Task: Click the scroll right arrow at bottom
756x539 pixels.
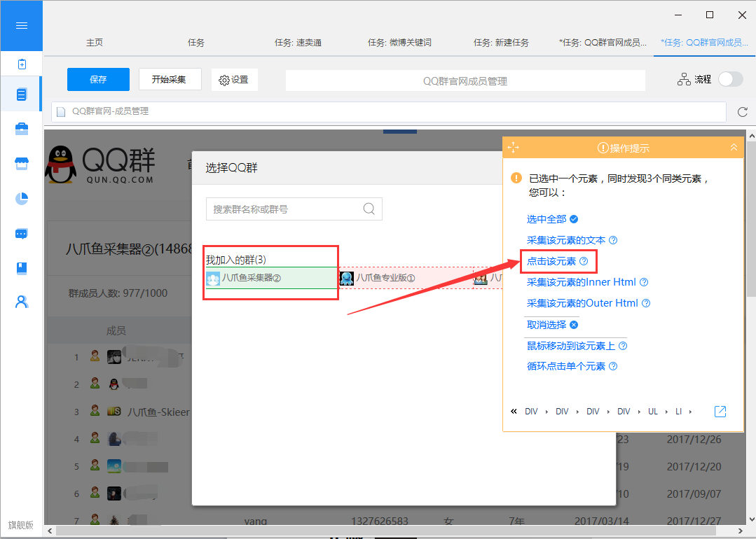Action: pos(740,531)
